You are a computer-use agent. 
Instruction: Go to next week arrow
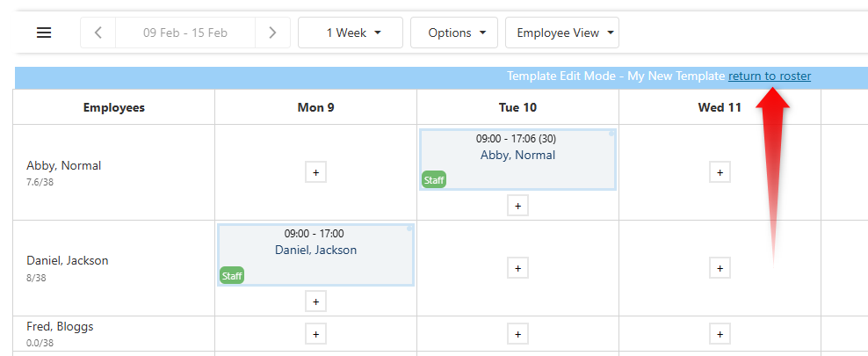[272, 33]
